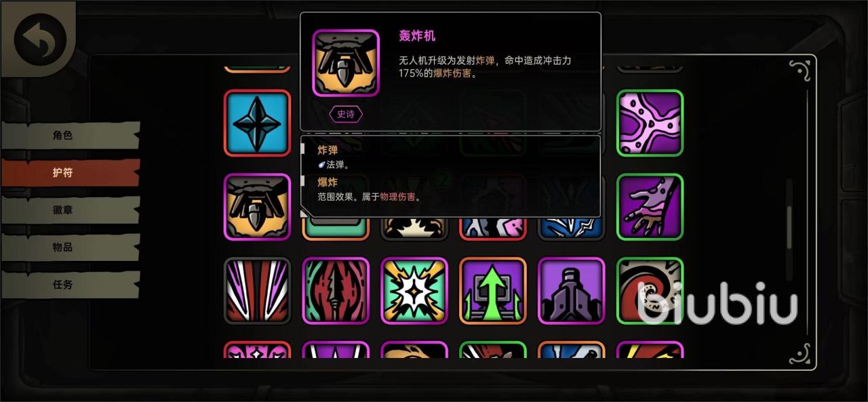The height and width of the screenshot is (402, 868).
Task: Select the green upward arrow charm
Action: 493,291
